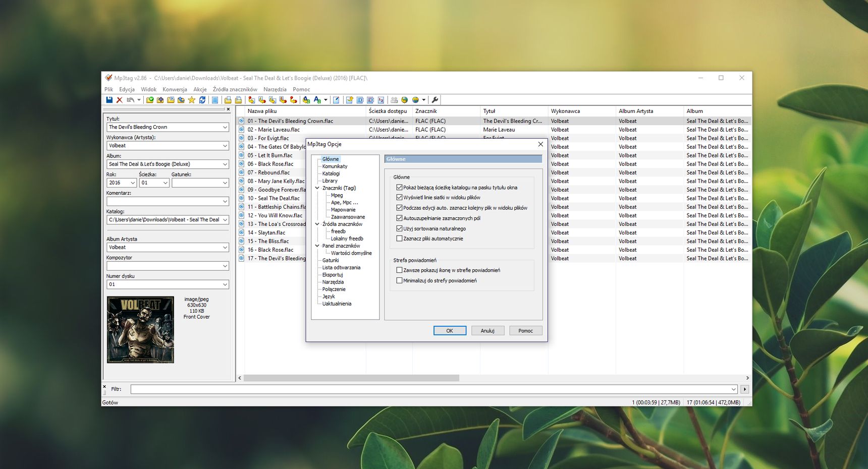Screen dimensions: 868x469
Task: Collapse the 'Znaczniki (Tagi)' tree node
Action: (317, 188)
